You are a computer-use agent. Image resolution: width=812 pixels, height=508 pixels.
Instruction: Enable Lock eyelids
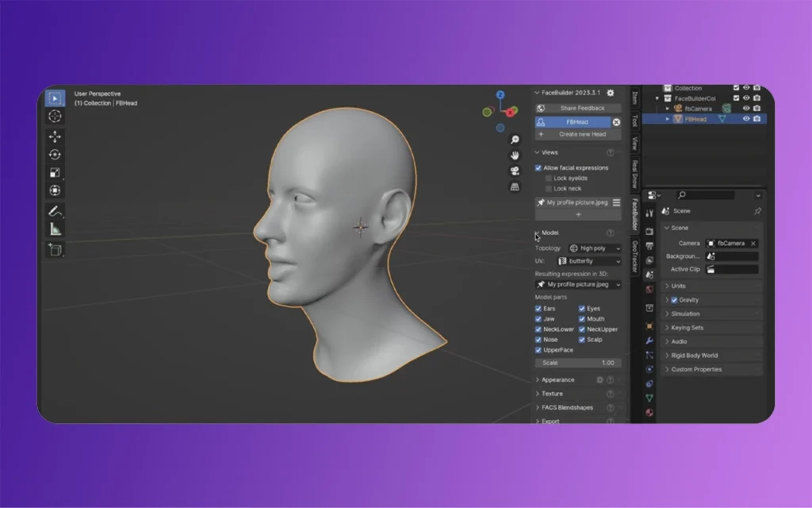click(x=547, y=178)
